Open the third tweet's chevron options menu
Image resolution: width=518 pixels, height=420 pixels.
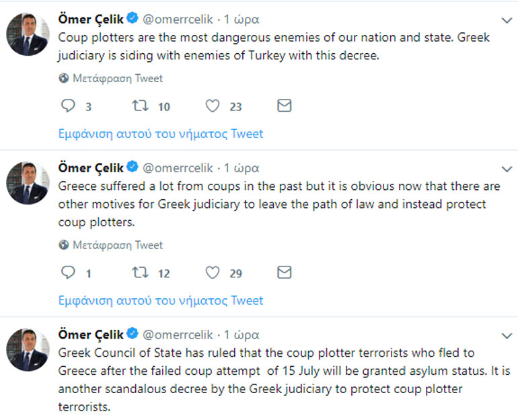pos(507,335)
